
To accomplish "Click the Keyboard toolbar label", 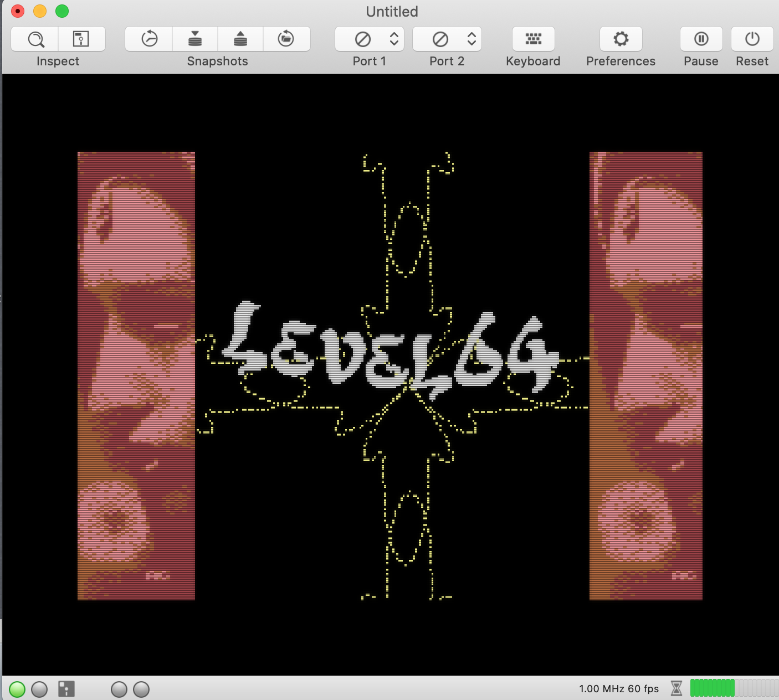I will (533, 61).
